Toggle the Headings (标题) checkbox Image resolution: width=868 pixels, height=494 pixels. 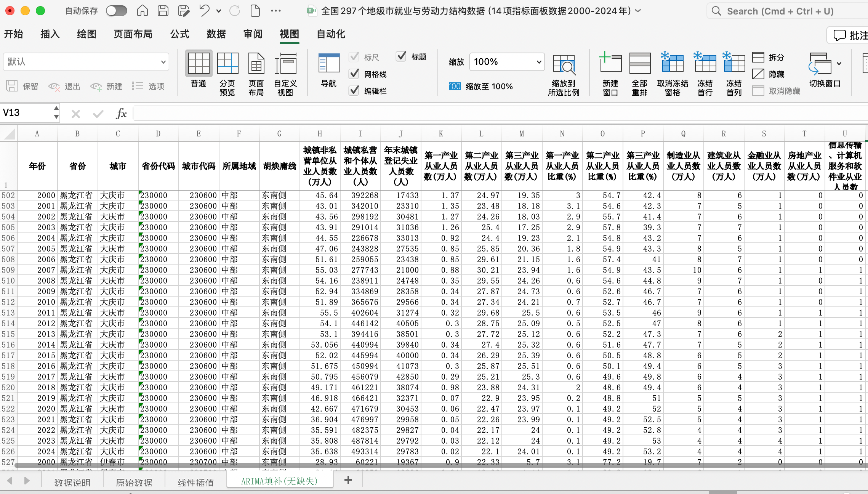click(401, 57)
